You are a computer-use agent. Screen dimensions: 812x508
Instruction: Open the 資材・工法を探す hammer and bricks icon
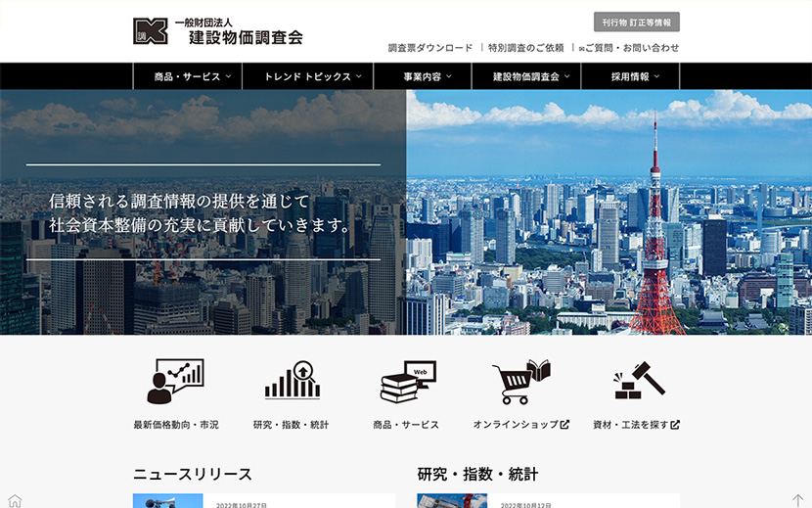point(639,380)
